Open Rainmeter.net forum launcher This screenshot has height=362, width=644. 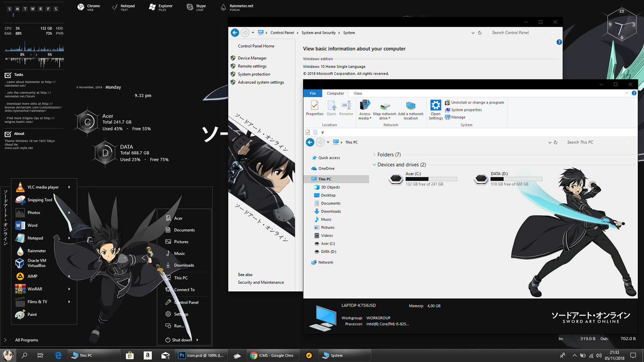(237, 7)
